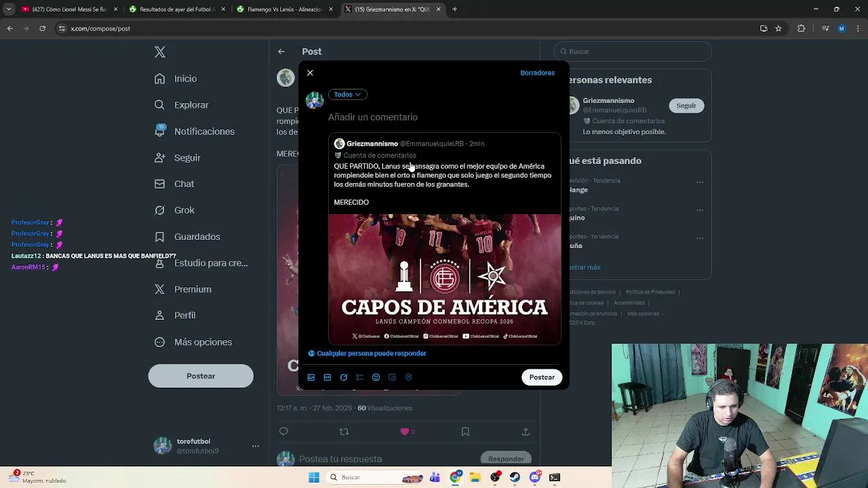Expand Más opciones in sidebar
Screen dimensions: 868x488
click(193, 342)
